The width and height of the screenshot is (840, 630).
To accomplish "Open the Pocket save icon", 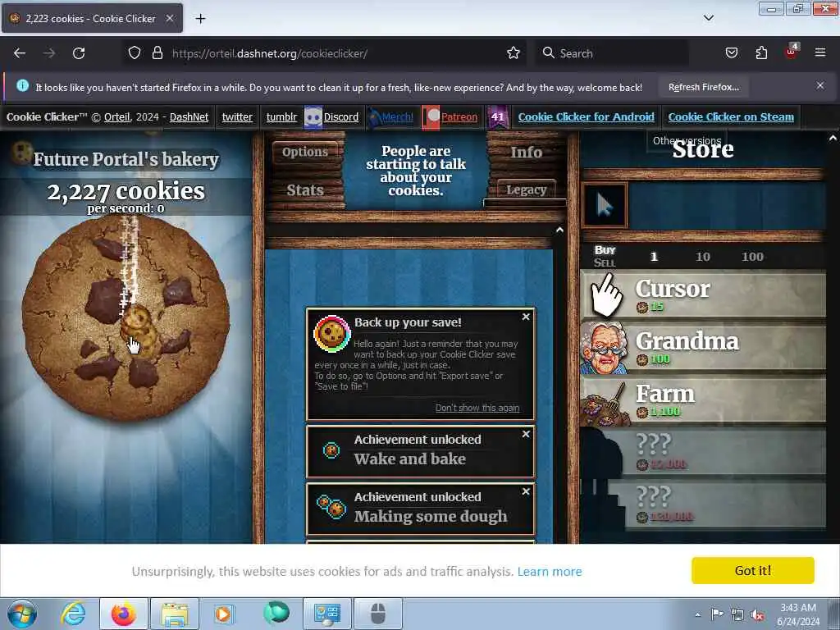I will click(x=731, y=53).
